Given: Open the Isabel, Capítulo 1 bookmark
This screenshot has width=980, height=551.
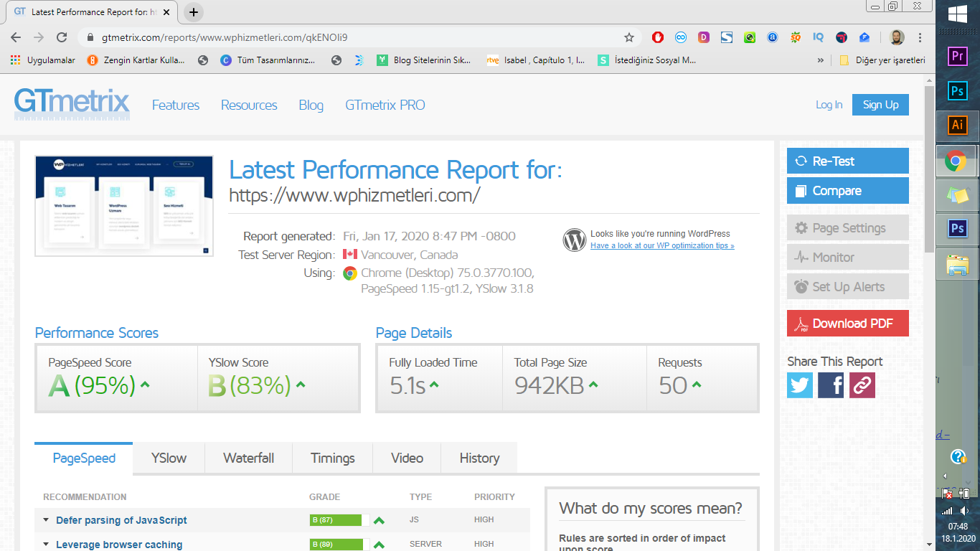Looking at the screenshot, I should [x=536, y=60].
